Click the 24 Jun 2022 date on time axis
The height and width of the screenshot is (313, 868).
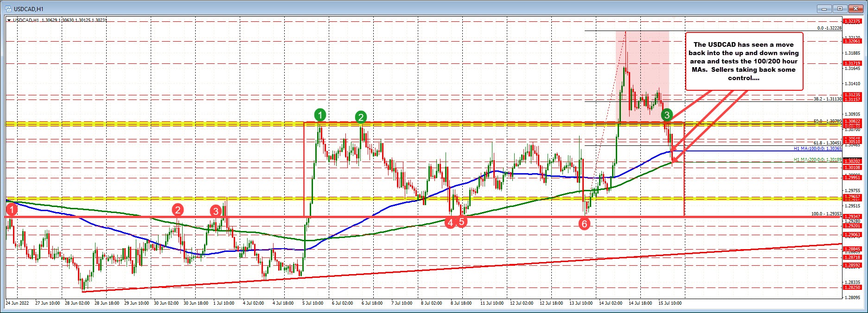click(x=16, y=303)
